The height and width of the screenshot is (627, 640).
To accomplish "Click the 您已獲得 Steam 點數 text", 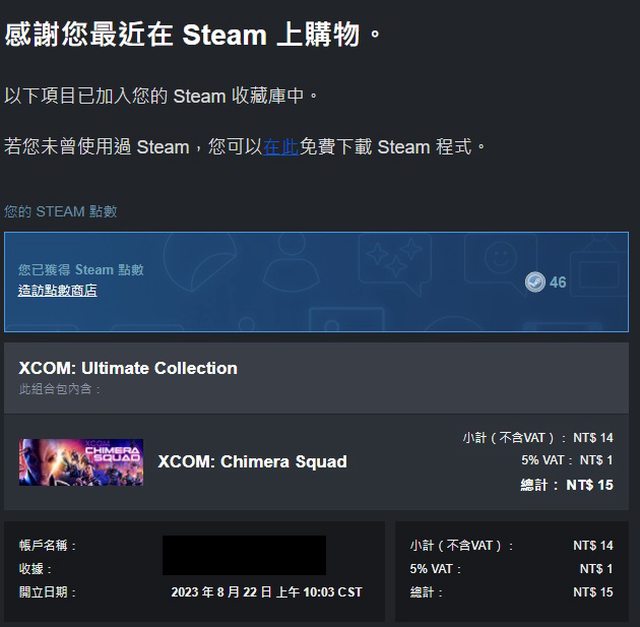I will 81,270.
